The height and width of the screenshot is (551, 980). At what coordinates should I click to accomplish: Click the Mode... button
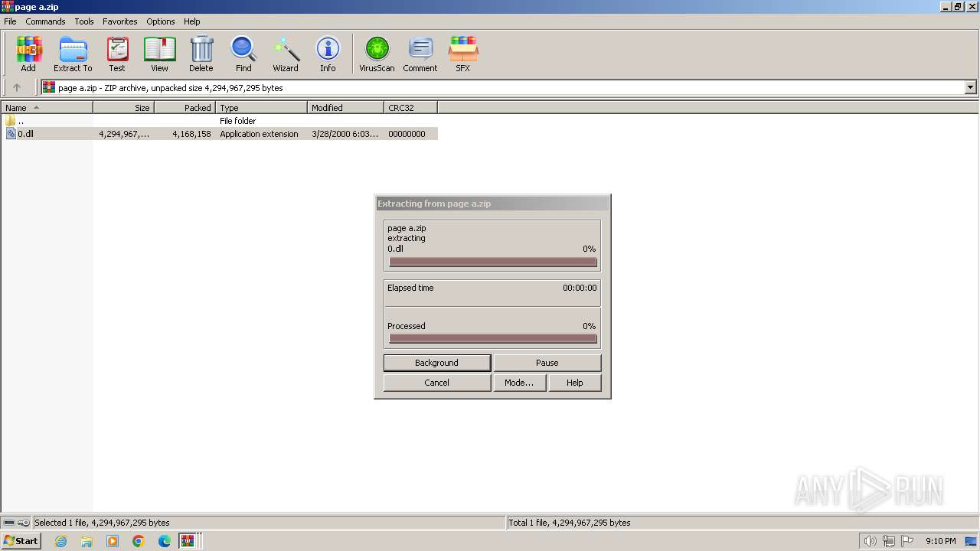coord(519,383)
